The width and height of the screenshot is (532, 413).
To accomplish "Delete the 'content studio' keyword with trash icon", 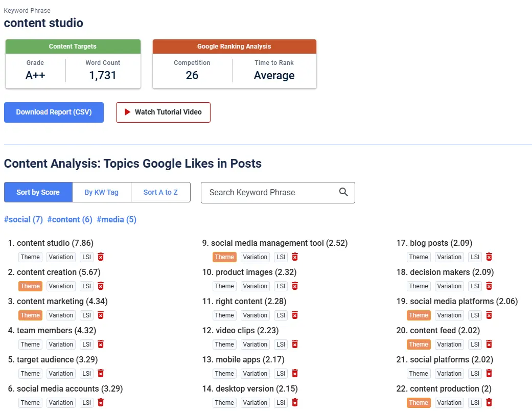I will [x=101, y=257].
